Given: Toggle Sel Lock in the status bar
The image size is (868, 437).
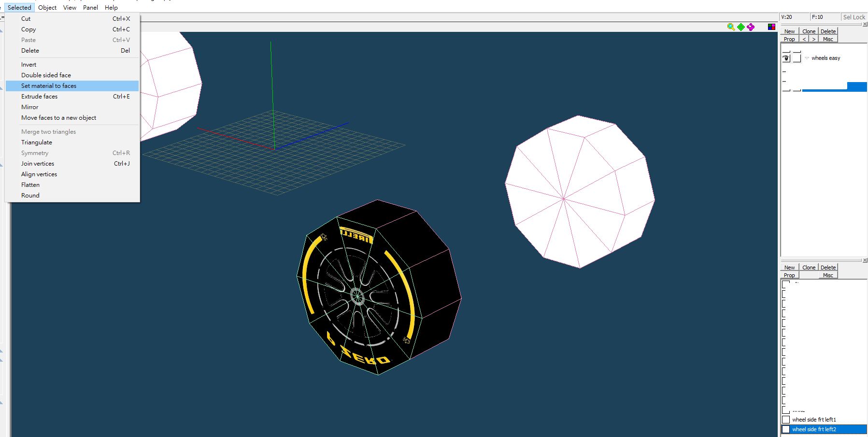Looking at the screenshot, I should click(854, 17).
